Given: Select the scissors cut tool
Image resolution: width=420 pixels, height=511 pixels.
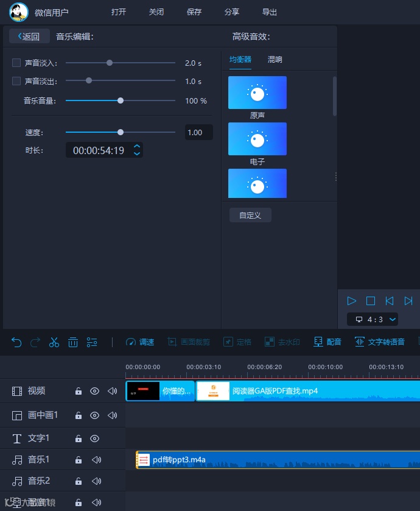Looking at the screenshot, I should click(x=54, y=342).
